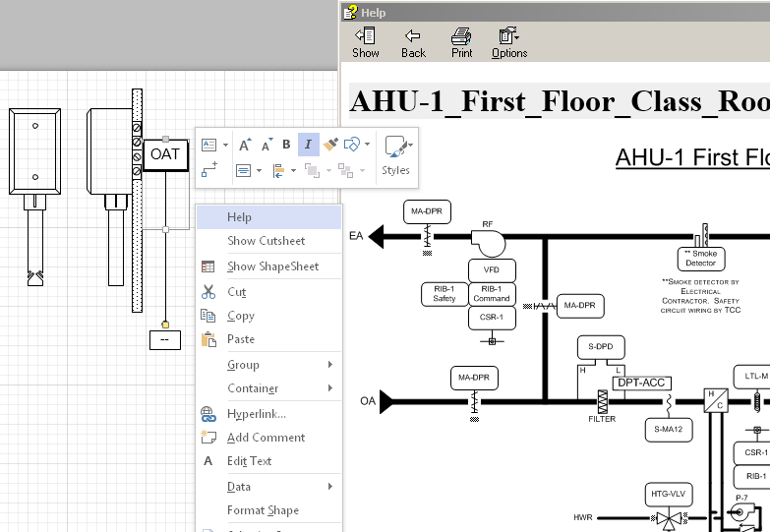
Task: Choose Add Comment from context menu
Action: 269,438
